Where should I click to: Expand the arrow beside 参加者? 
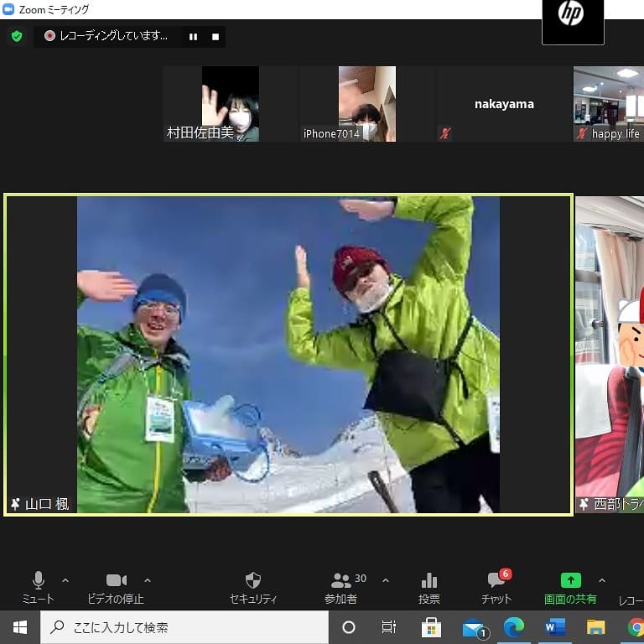[x=386, y=580]
